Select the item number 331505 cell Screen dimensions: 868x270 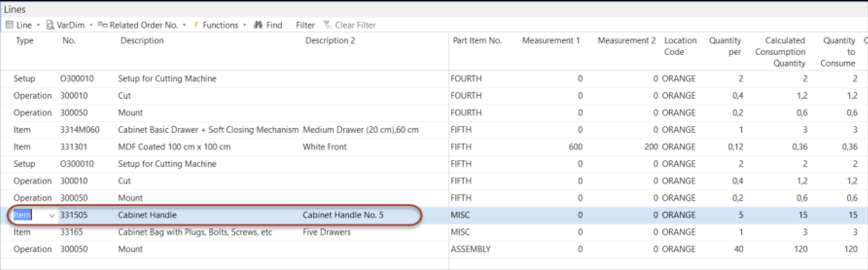point(73,215)
